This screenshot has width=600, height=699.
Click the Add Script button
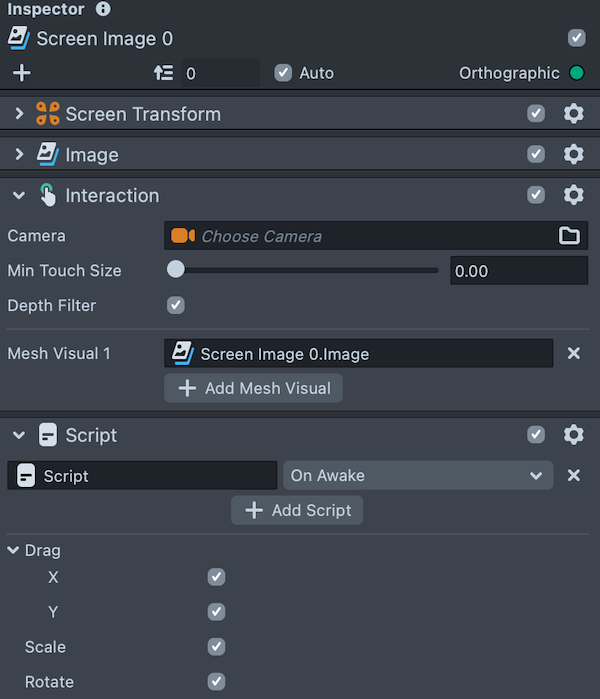click(297, 510)
